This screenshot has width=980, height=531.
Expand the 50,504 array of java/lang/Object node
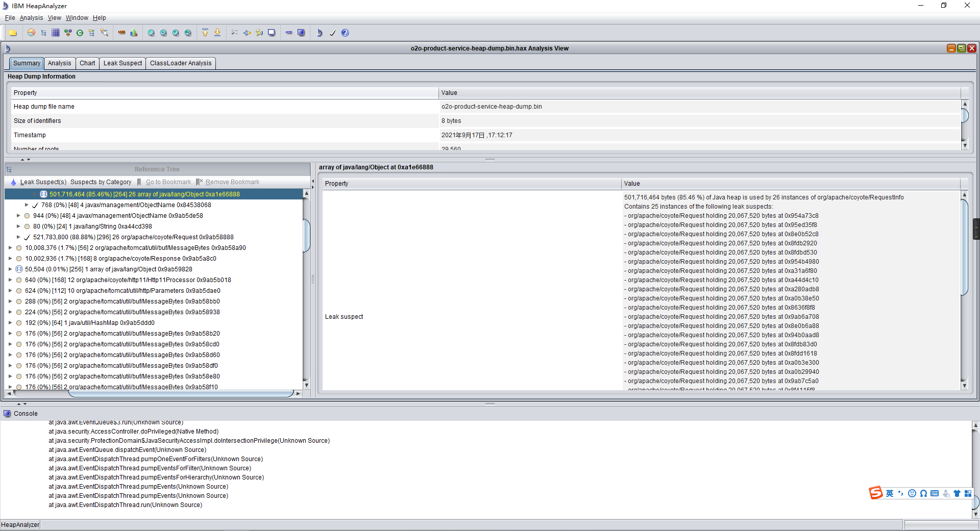(10, 269)
